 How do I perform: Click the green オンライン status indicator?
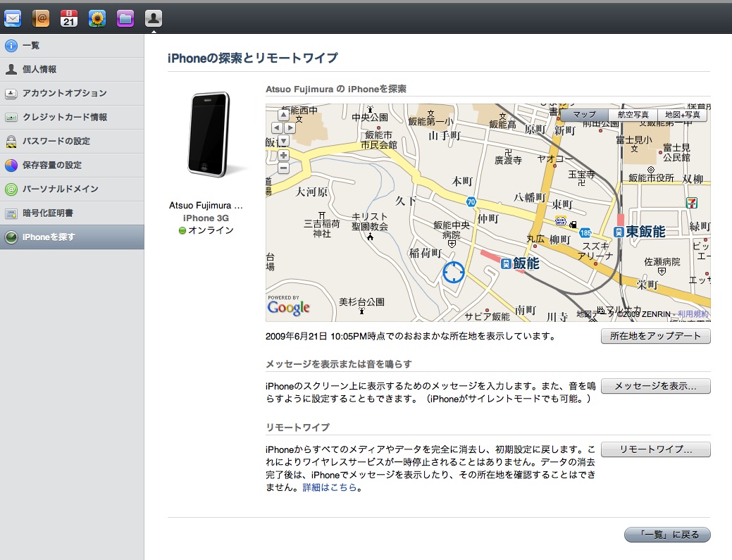(182, 230)
